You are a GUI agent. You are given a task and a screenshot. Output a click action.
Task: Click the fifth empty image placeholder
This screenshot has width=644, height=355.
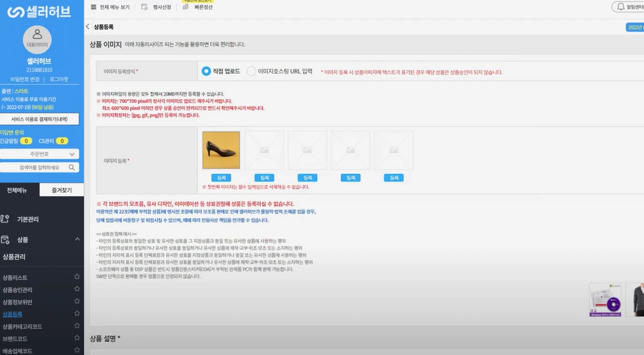coord(393,150)
